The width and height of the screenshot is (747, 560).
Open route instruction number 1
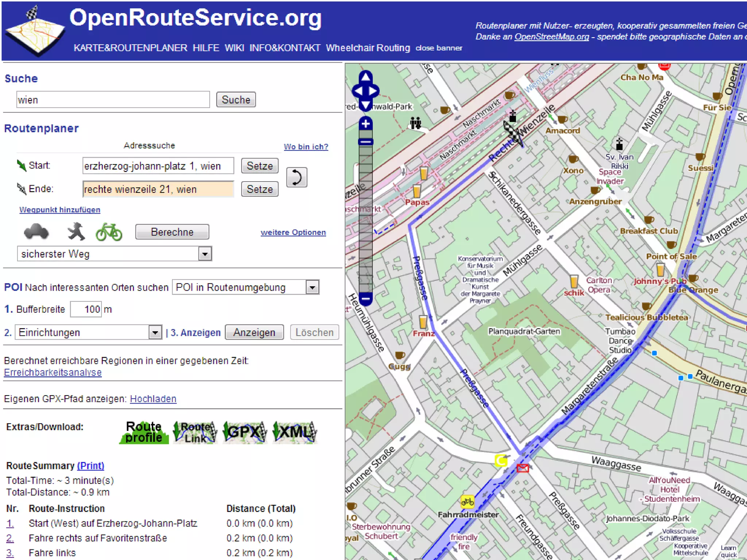(x=10, y=524)
